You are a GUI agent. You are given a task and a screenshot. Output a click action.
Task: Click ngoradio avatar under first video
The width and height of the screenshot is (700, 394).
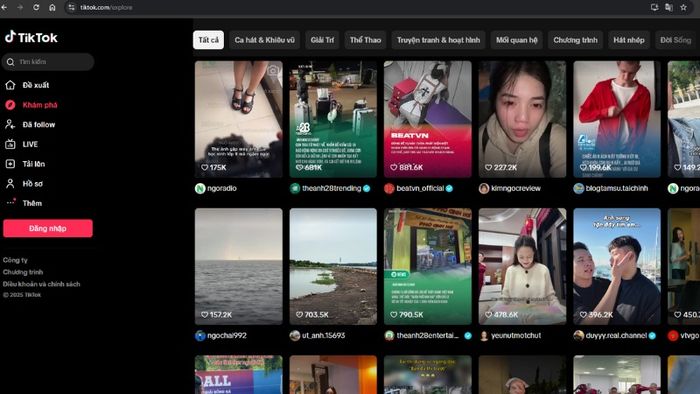click(x=200, y=188)
